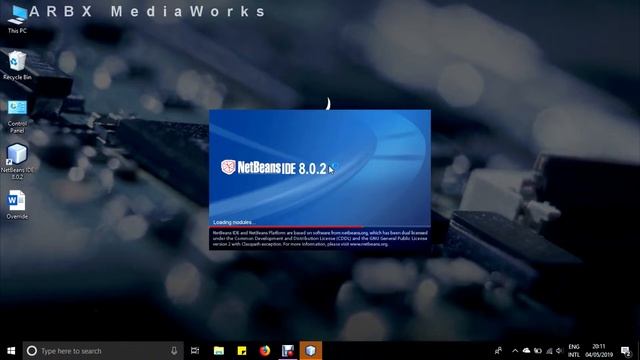
Task: Open the volume speaker tray icon
Action: tap(560, 351)
